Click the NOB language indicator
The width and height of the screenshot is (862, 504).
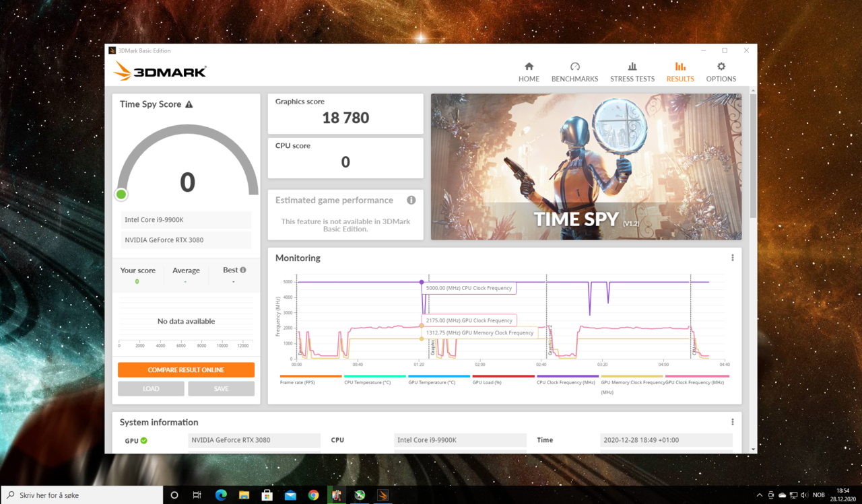click(x=819, y=495)
